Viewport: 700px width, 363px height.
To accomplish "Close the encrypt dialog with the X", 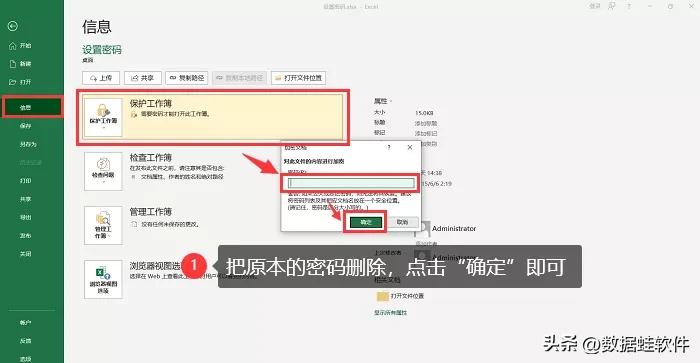I will (410, 147).
